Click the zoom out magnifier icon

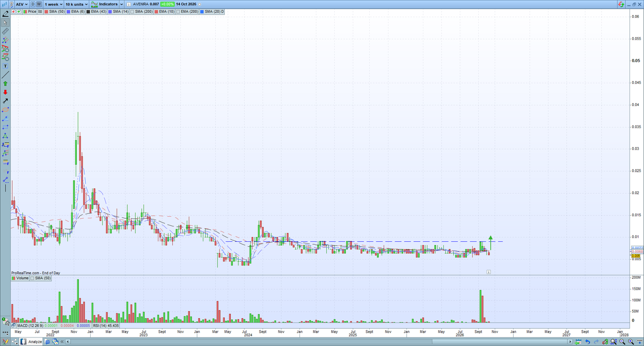click(x=621, y=341)
